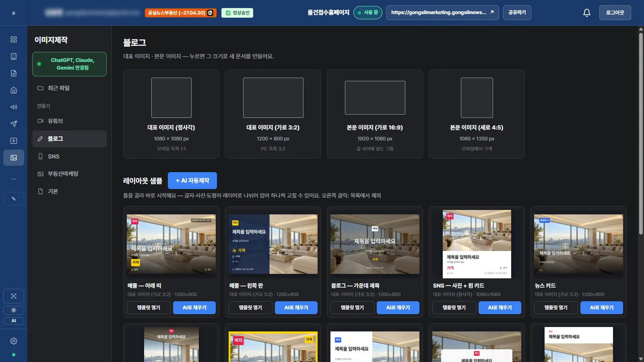The width and height of the screenshot is (644, 362).
Task: Toggle the brightness sun icon button
Action: coord(14,310)
